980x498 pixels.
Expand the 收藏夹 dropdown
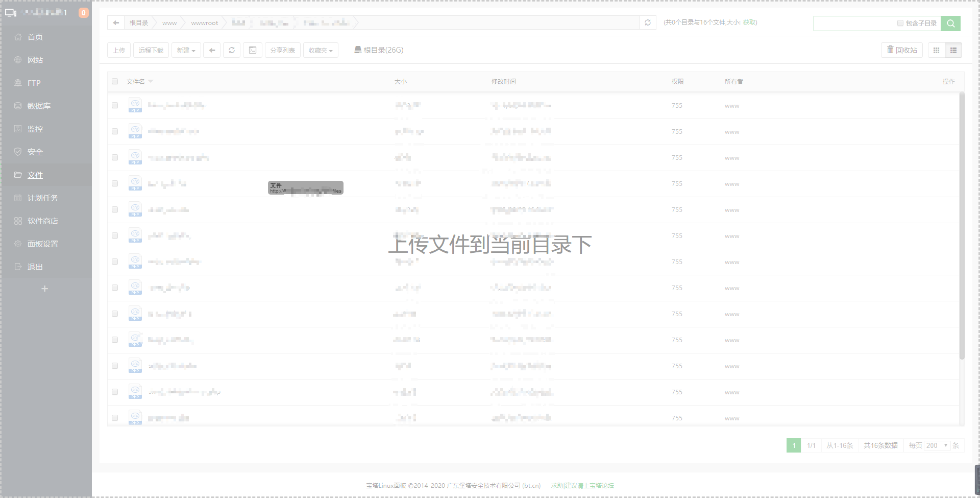[x=321, y=50]
